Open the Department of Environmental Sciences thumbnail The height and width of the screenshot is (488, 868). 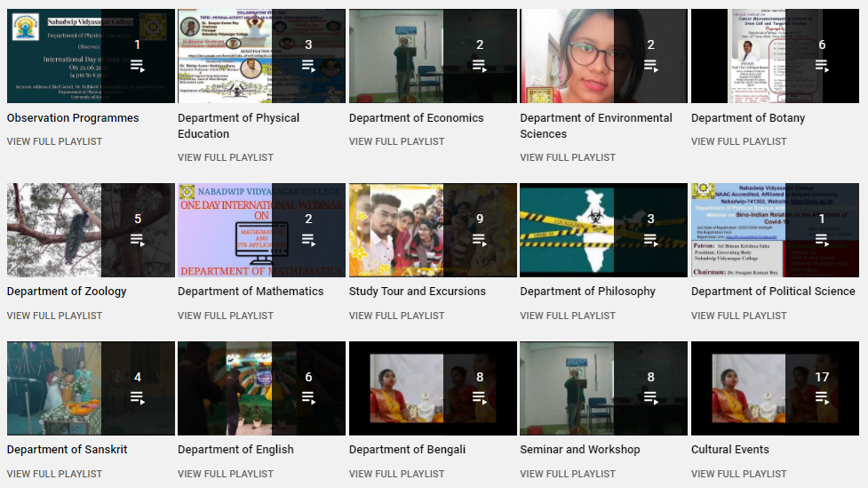click(x=603, y=56)
